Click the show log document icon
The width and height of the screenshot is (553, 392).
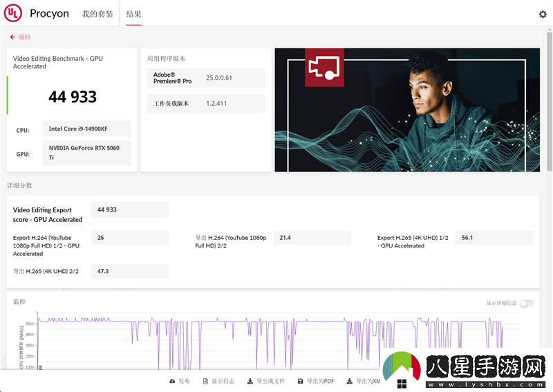(205, 381)
